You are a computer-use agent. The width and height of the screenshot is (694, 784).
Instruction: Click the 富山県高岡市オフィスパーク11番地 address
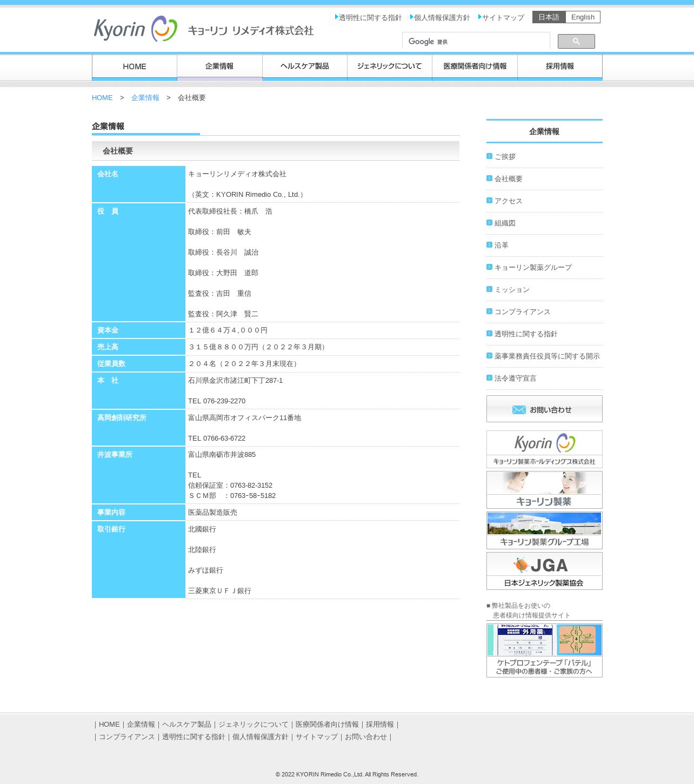(245, 418)
